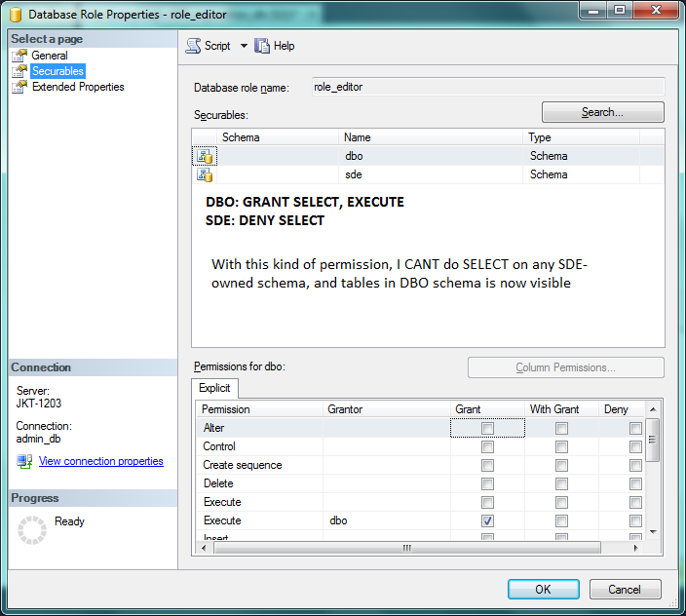Open View connection properties link
Screen dimensions: 686x616
[x=101, y=461]
